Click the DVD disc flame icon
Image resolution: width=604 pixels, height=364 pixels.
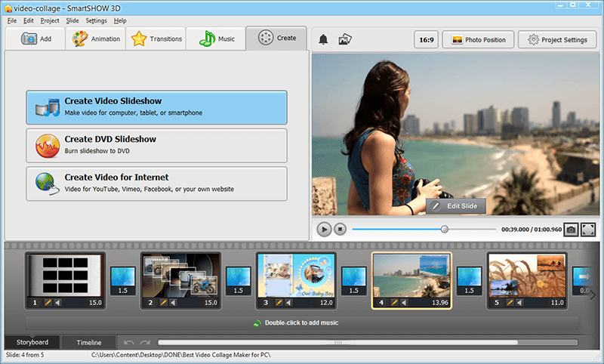48,146
